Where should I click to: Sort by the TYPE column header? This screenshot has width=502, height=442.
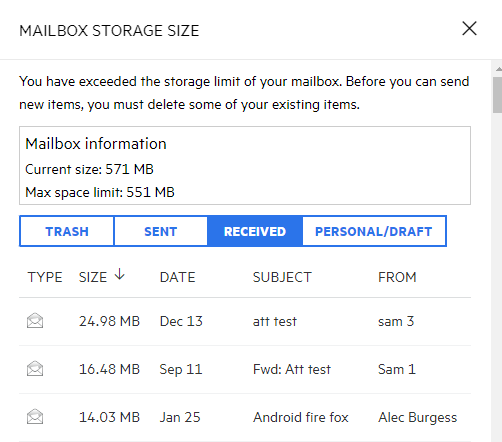[45, 277]
